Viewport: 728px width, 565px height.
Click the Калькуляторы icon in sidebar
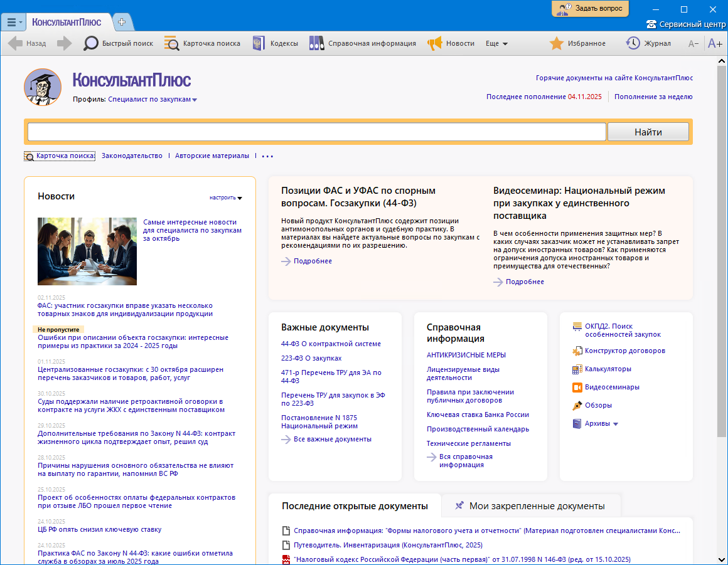click(x=577, y=369)
